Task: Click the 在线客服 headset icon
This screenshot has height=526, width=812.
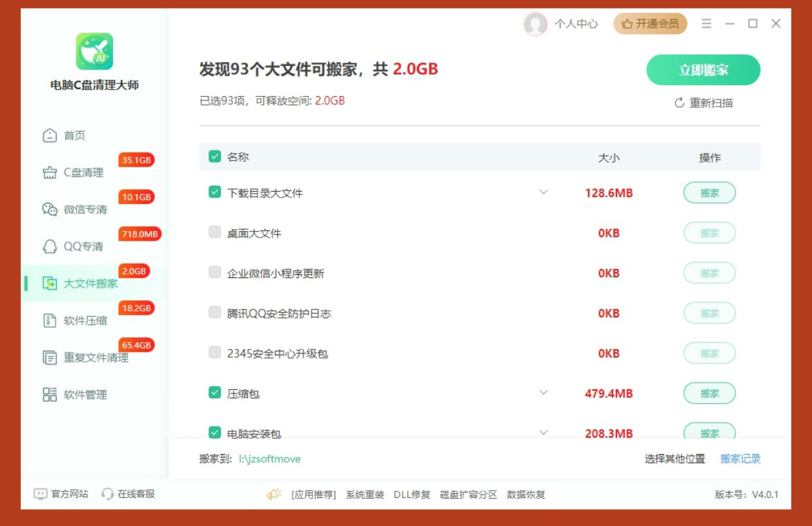Action: (x=108, y=494)
